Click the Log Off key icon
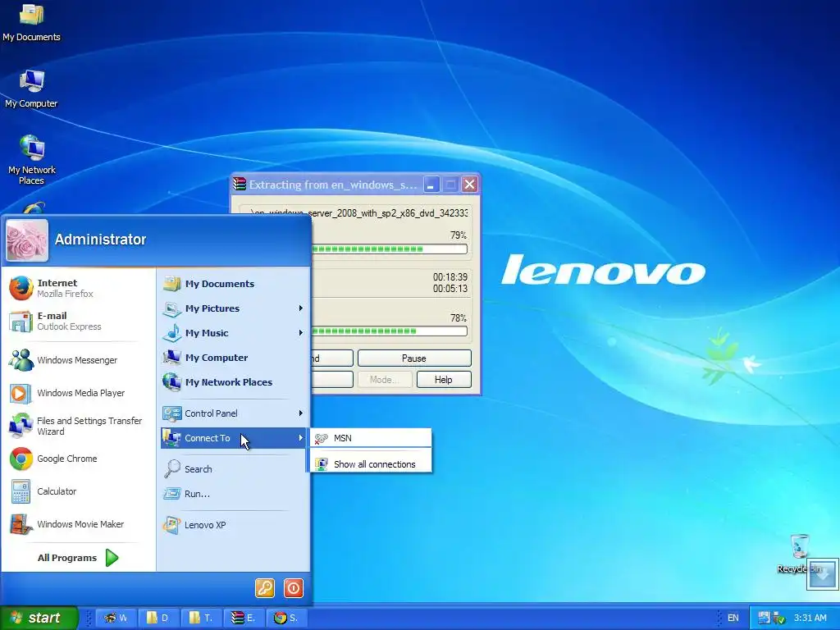840x630 pixels. coord(265,588)
